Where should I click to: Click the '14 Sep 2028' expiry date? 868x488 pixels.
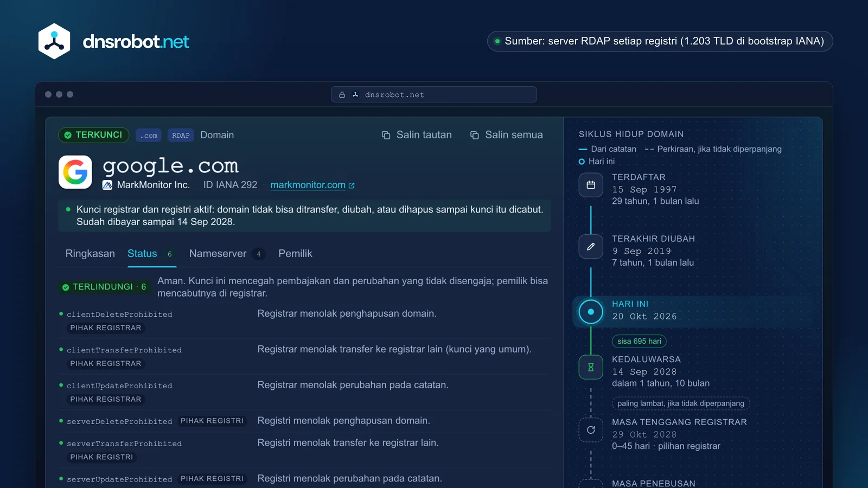point(644,372)
